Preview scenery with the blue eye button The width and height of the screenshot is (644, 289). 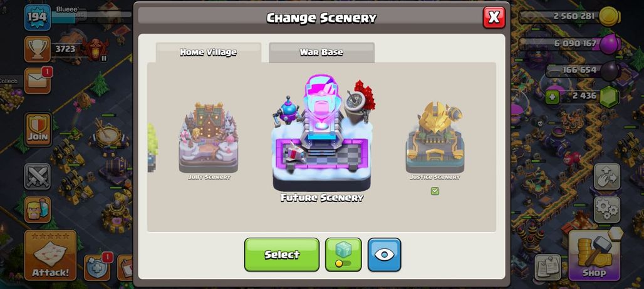point(384,255)
